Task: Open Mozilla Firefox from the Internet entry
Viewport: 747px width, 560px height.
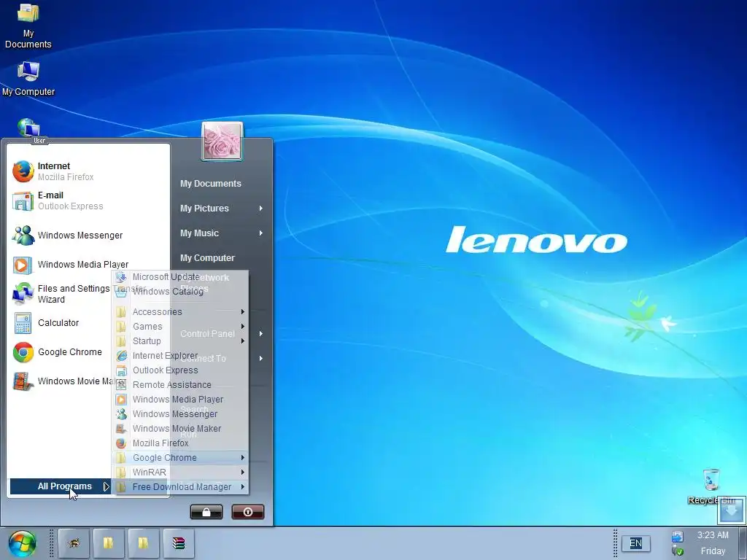Action: pyautogui.click(x=88, y=171)
